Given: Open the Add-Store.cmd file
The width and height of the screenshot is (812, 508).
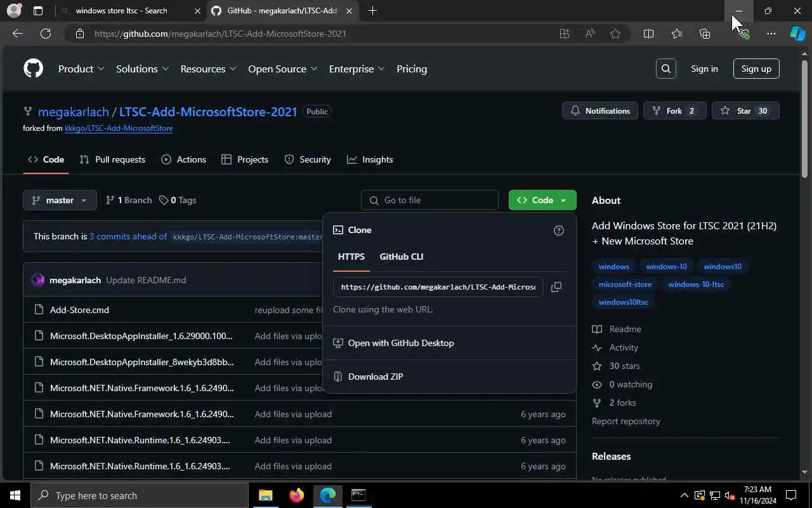Looking at the screenshot, I should pos(79,310).
